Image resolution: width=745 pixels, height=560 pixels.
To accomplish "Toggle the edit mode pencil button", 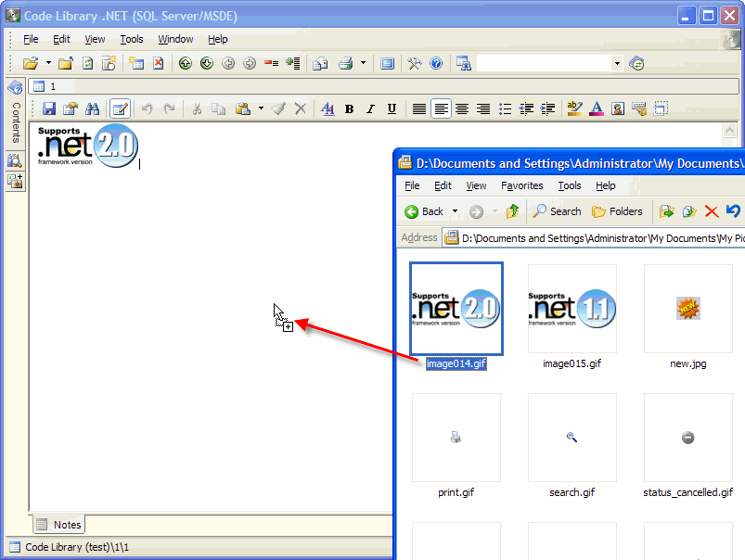I will [120, 108].
